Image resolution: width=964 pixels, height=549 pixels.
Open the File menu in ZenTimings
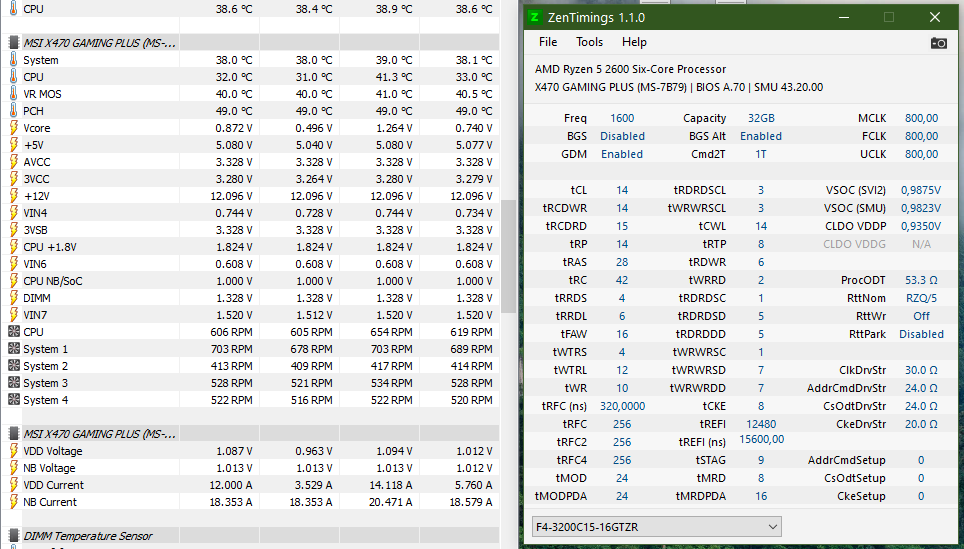pos(548,42)
